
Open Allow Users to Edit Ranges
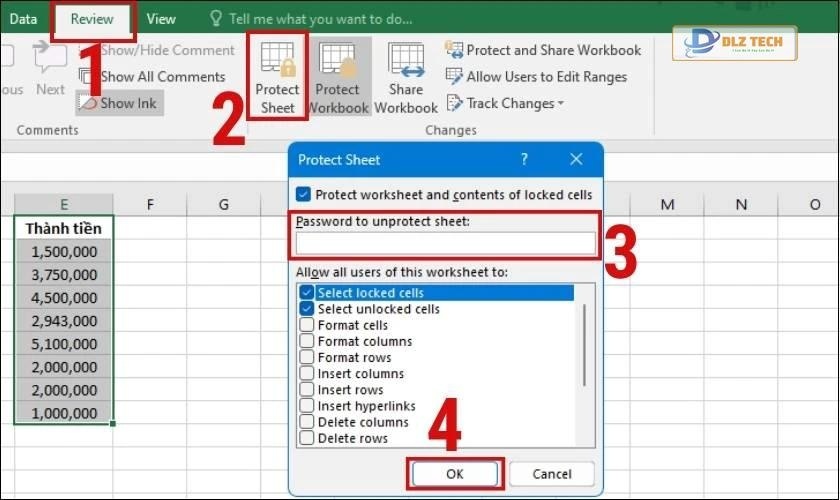click(536, 77)
